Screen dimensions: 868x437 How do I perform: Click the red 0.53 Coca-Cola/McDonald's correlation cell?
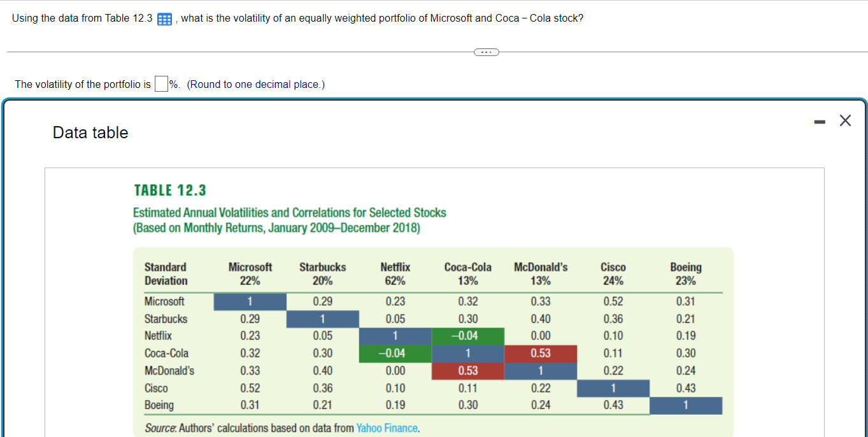click(x=541, y=354)
